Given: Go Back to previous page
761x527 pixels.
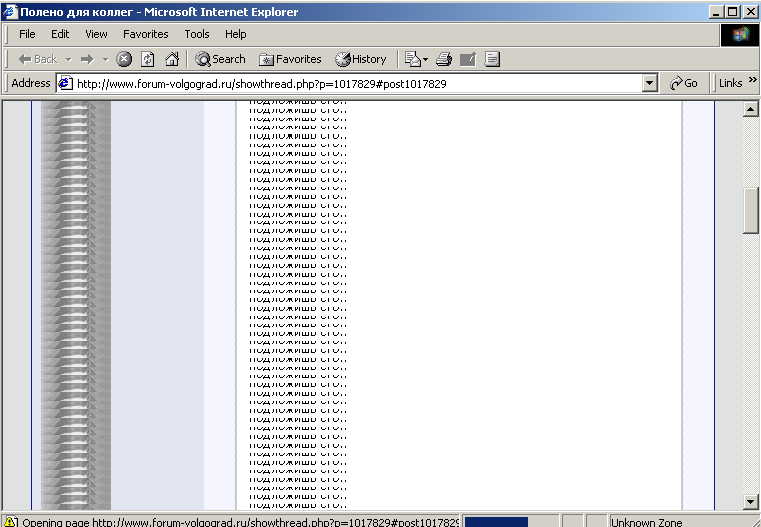Looking at the screenshot, I should 38,59.
